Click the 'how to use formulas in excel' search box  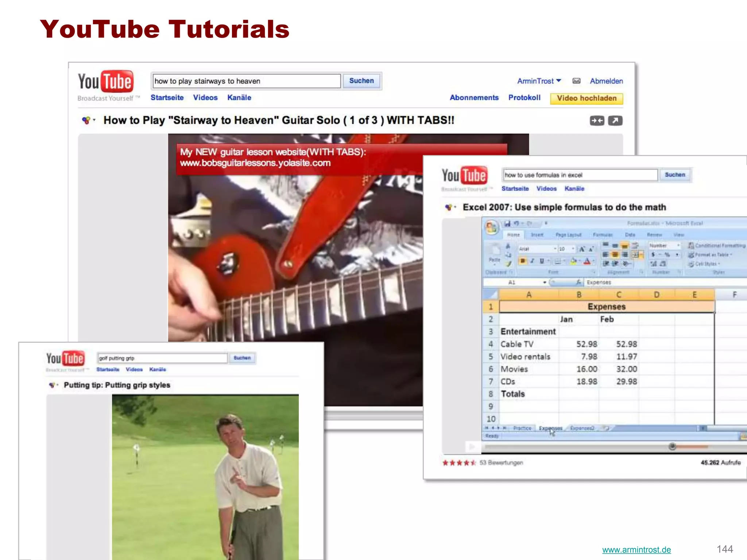(580, 175)
